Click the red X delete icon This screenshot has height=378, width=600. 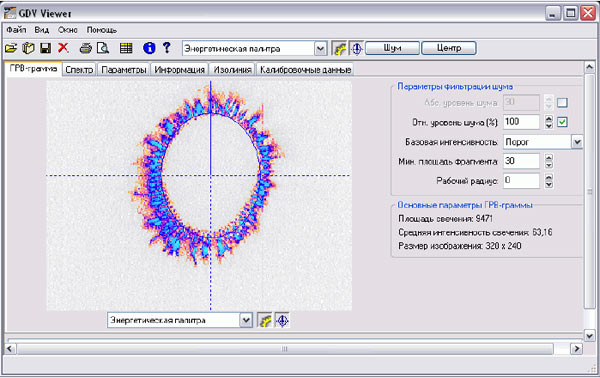[x=63, y=48]
